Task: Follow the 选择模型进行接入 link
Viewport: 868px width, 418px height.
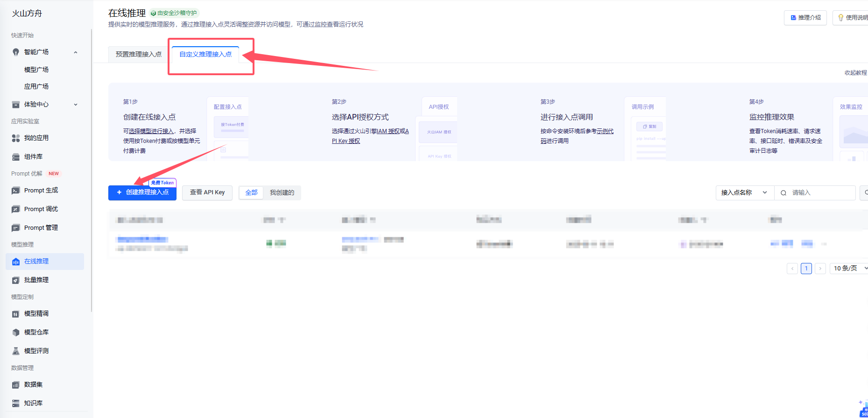Action: point(151,131)
